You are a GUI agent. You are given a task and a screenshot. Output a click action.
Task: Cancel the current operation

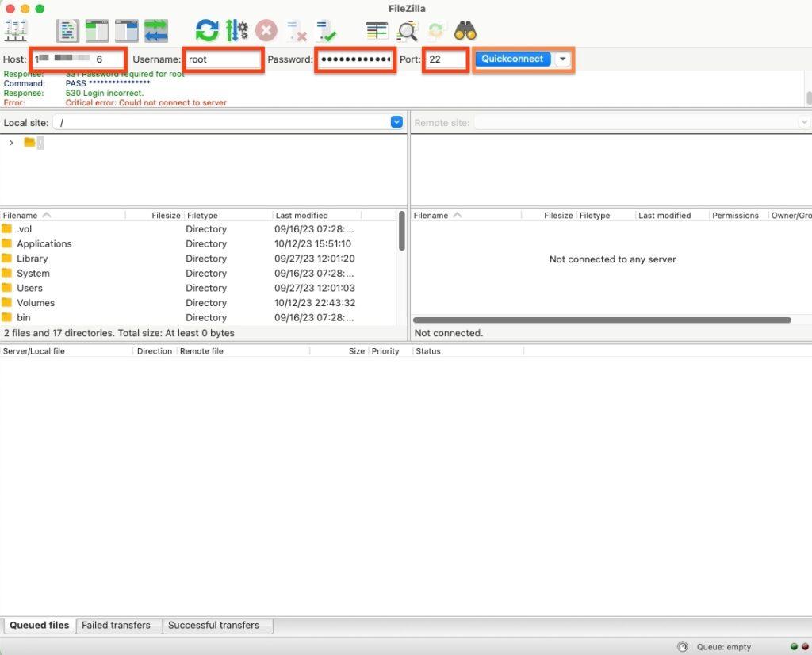tap(266, 31)
